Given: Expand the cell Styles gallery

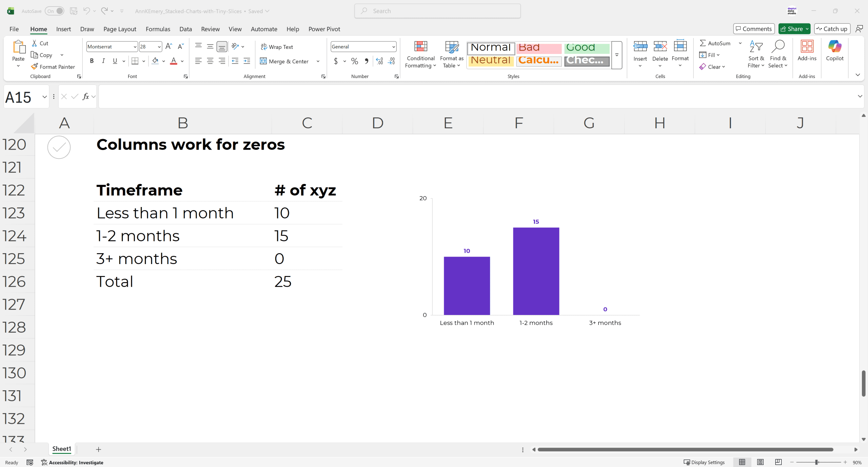Looking at the screenshot, I should pos(617,55).
